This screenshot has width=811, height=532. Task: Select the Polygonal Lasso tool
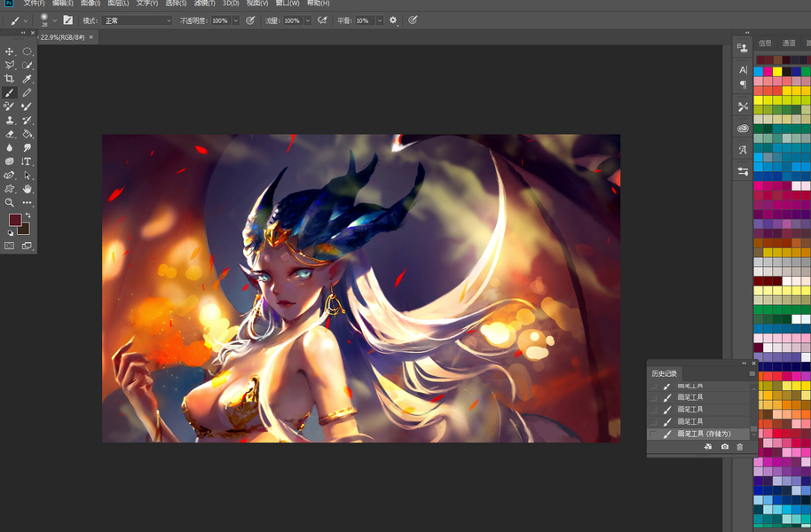[x=9, y=65]
